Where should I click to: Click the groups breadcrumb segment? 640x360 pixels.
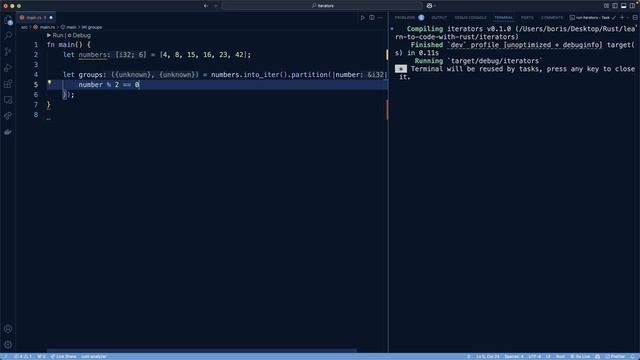coord(92,27)
